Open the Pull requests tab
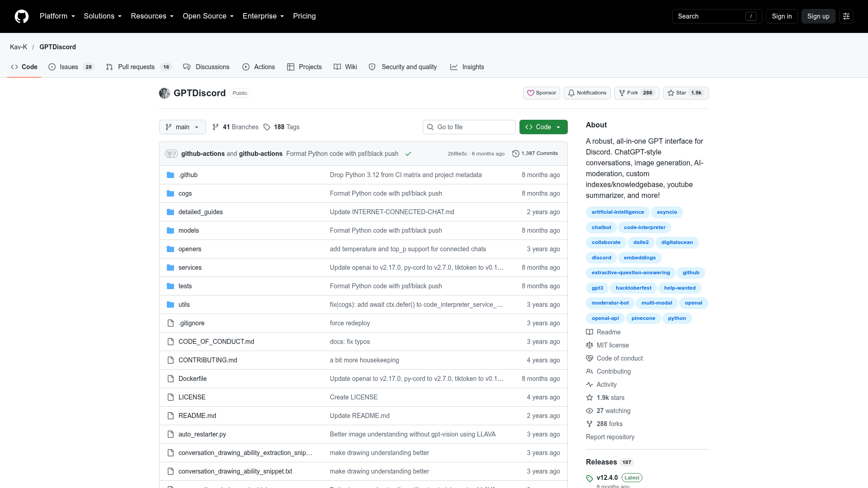The height and width of the screenshot is (488, 868). pyautogui.click(x=139, y=67)
